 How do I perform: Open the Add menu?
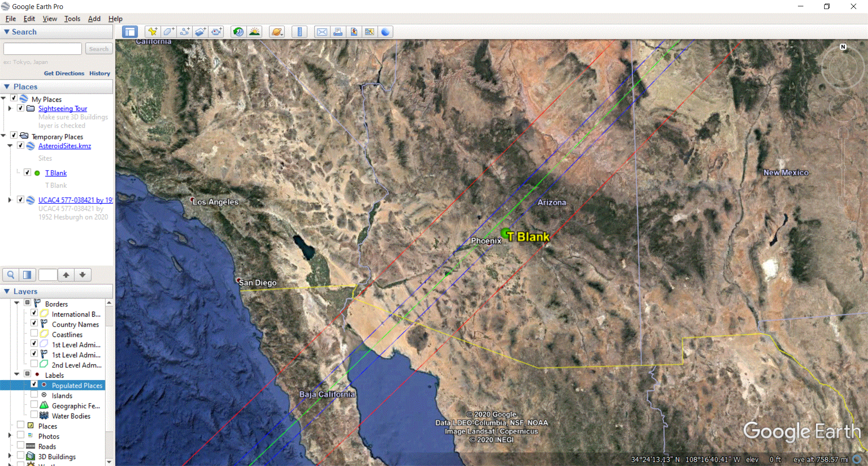coord(94,19)
